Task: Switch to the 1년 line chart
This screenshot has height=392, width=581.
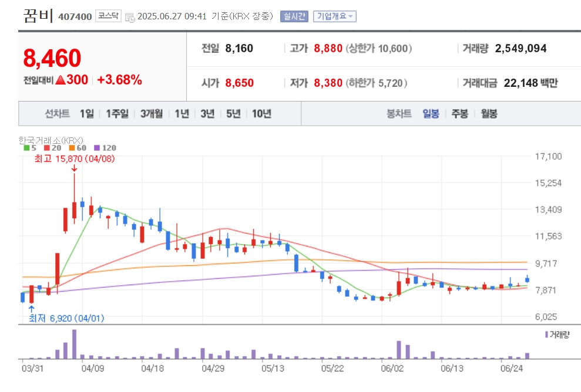Action: click(182, 114)
